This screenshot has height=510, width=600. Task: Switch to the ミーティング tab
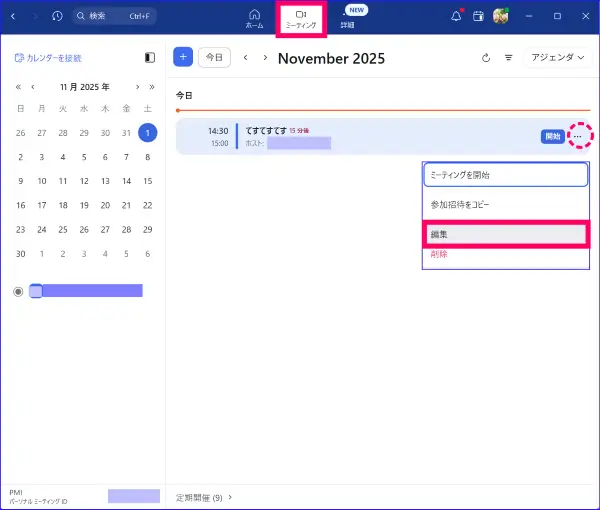point(301,18)
